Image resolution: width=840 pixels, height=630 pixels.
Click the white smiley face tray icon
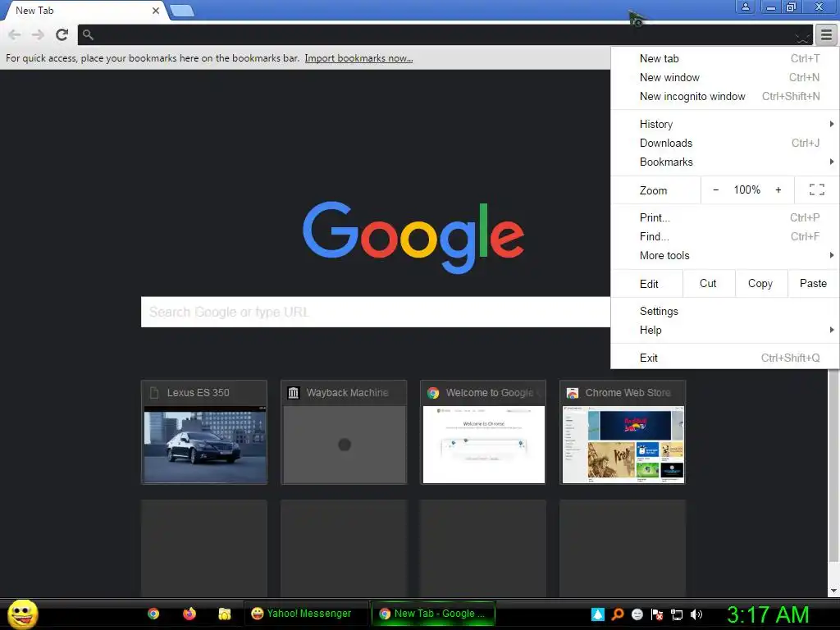(637, 614)
